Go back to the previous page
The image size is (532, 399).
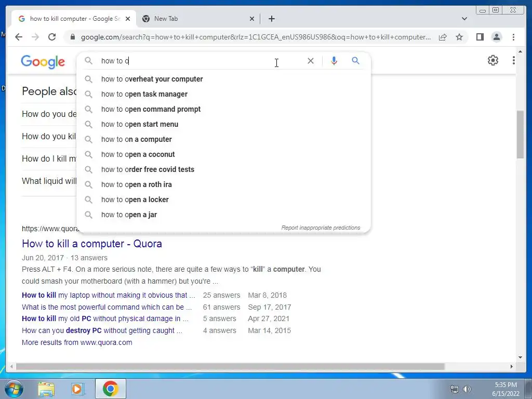[19, 37]
